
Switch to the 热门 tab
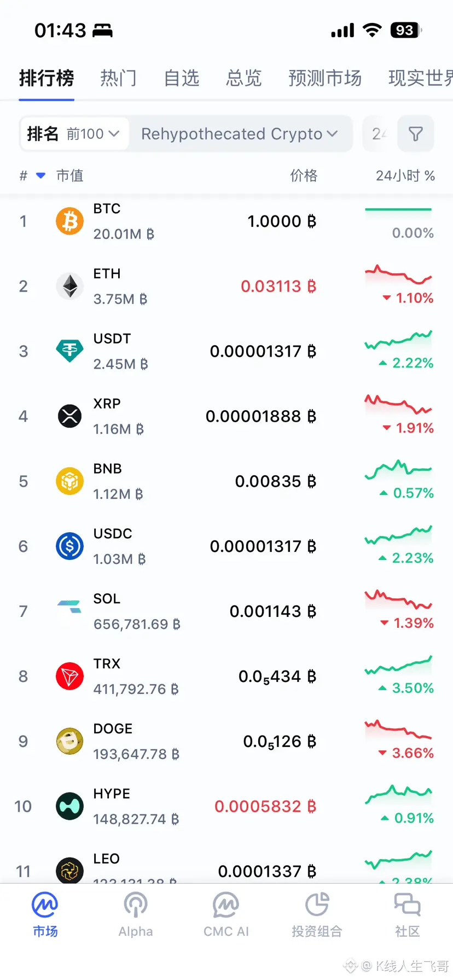[118, 78]
